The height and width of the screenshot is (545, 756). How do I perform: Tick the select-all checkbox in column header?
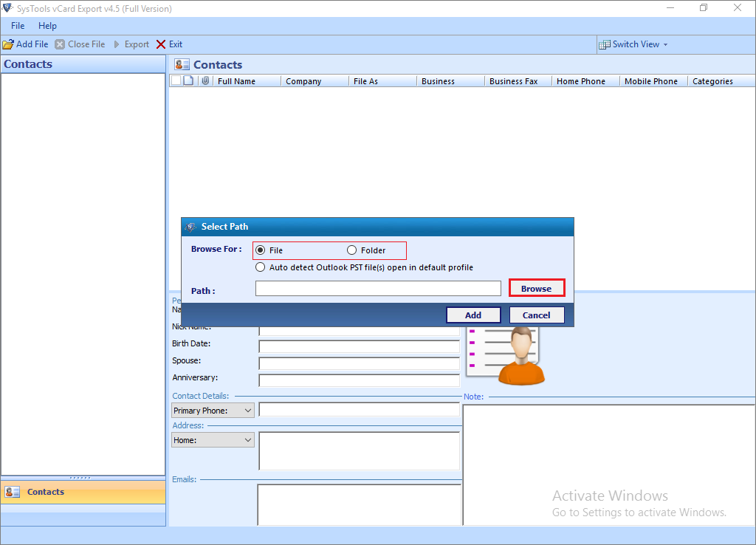(176, 80)
